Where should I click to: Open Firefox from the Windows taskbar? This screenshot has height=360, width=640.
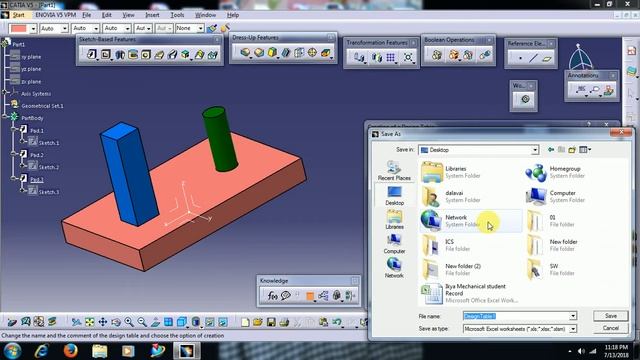coord(71,350)
